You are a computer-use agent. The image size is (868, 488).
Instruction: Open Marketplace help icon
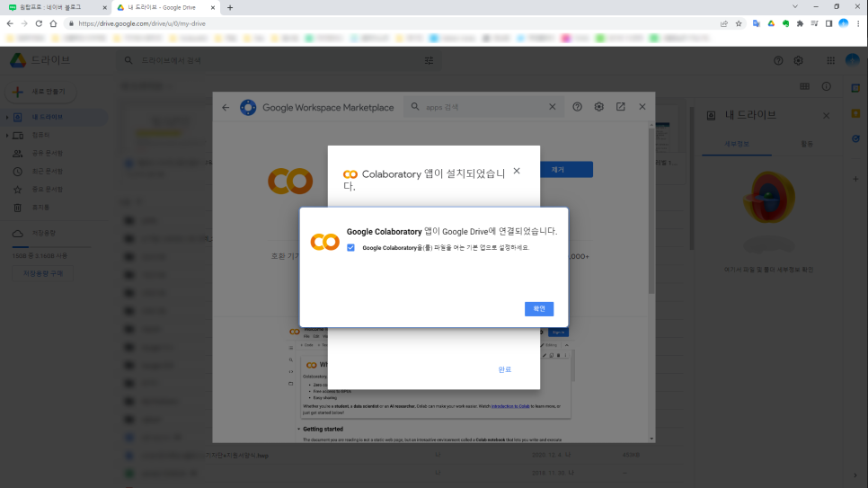[x=577, y=107]
